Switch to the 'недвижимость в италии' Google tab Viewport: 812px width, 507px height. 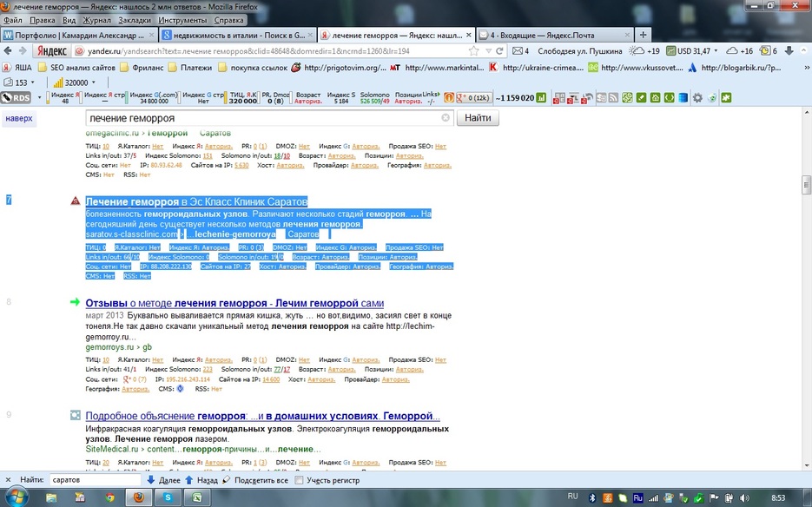pos(237,36)
